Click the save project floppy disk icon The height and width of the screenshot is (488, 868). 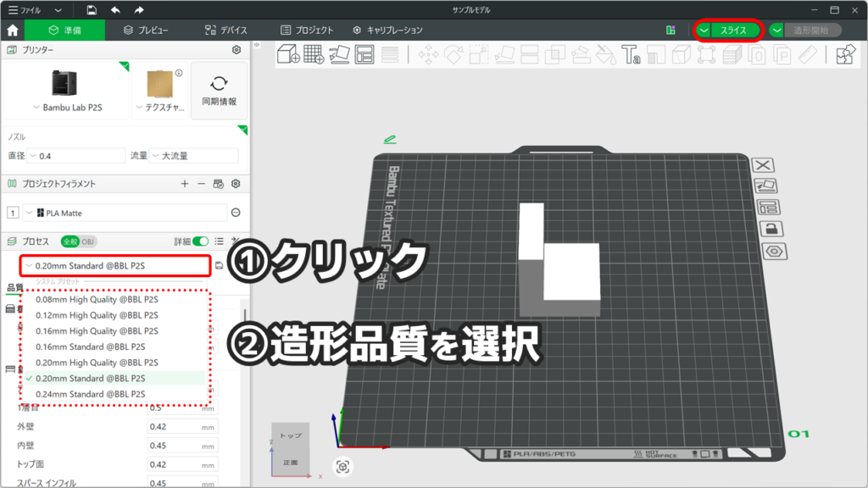tap(92, 10)
